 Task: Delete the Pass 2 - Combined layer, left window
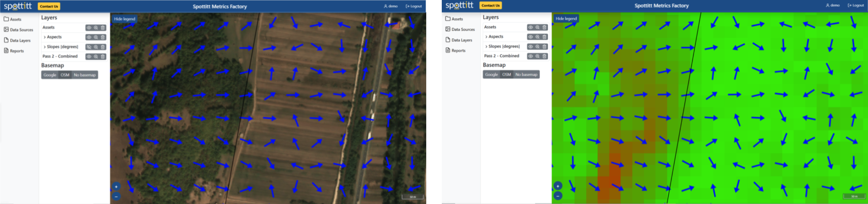pos(103,57)
